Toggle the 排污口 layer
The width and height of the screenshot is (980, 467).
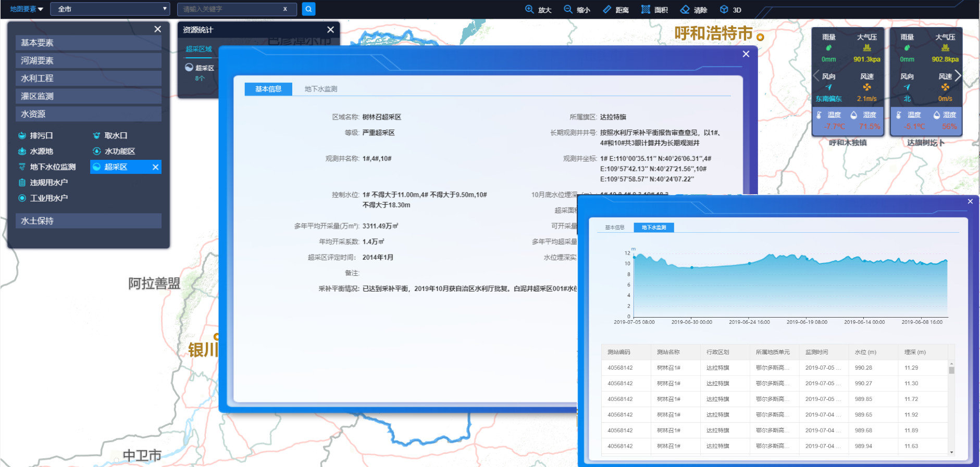35,135
